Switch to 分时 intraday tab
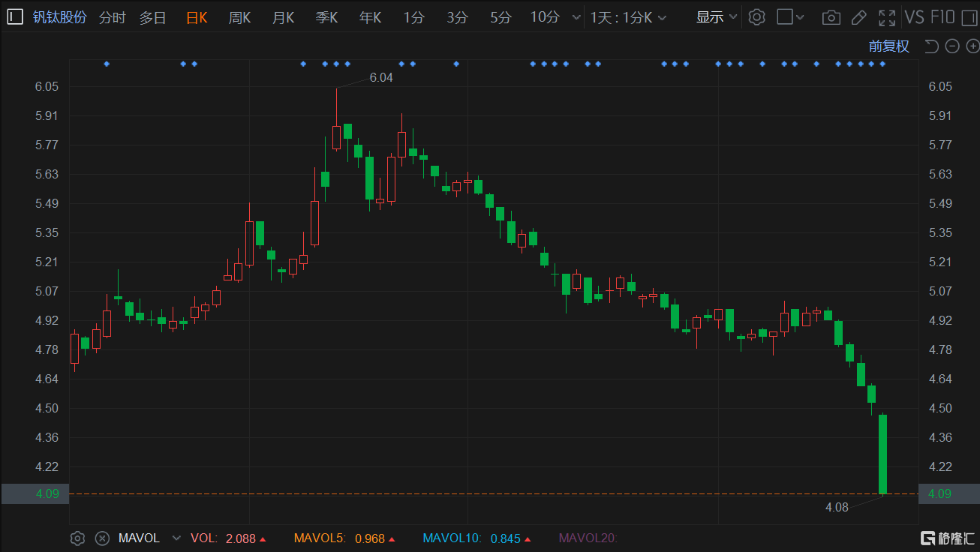This screenshot has height=552, width=980. click(113, 17)
